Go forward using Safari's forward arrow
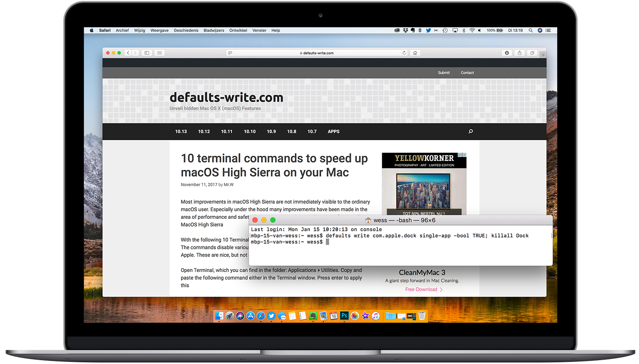Viewport: 639px width, 364px height. (135, 53)
